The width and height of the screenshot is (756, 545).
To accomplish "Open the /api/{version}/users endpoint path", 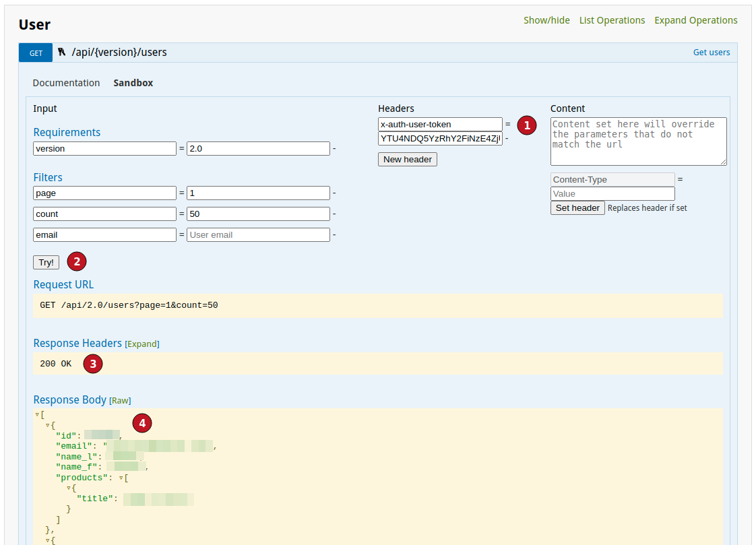I will [x=119, y=52].
